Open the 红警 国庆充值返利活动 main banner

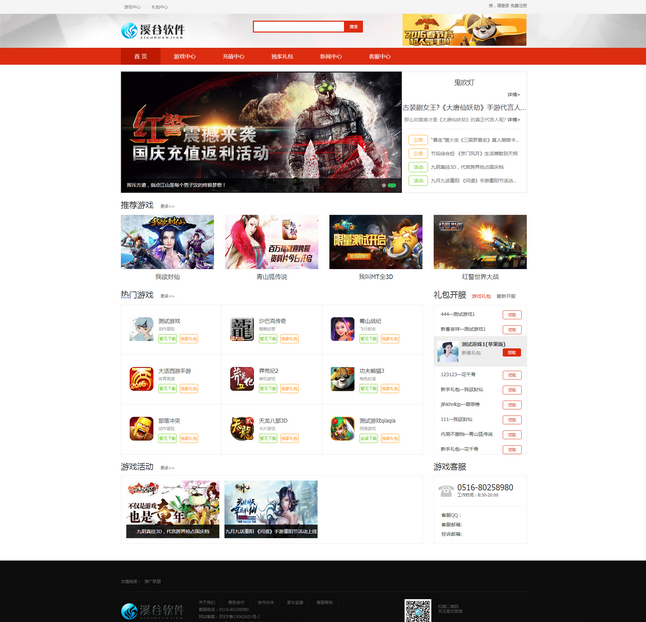[x=261, y=132]
